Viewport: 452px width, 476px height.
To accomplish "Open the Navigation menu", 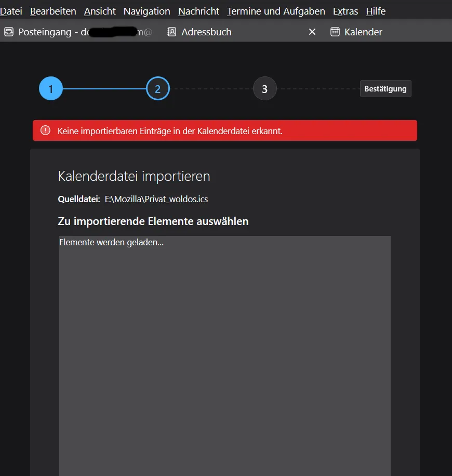I will click(147, 11).
